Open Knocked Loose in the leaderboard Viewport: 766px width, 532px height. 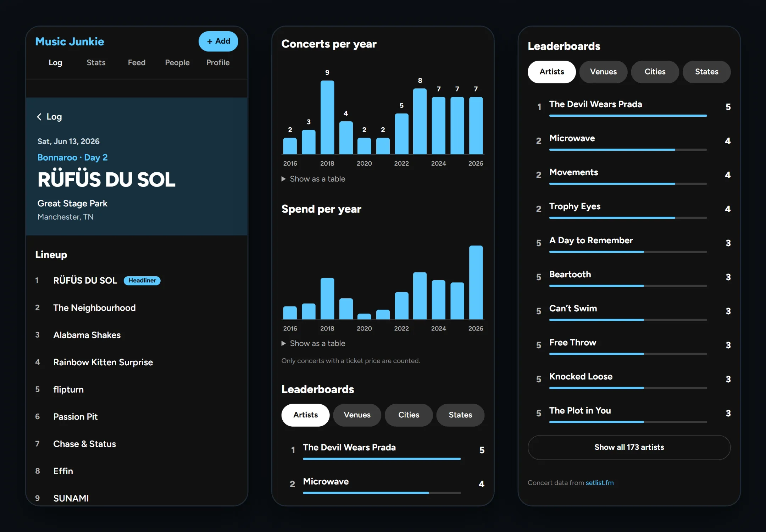click(581, 377)
